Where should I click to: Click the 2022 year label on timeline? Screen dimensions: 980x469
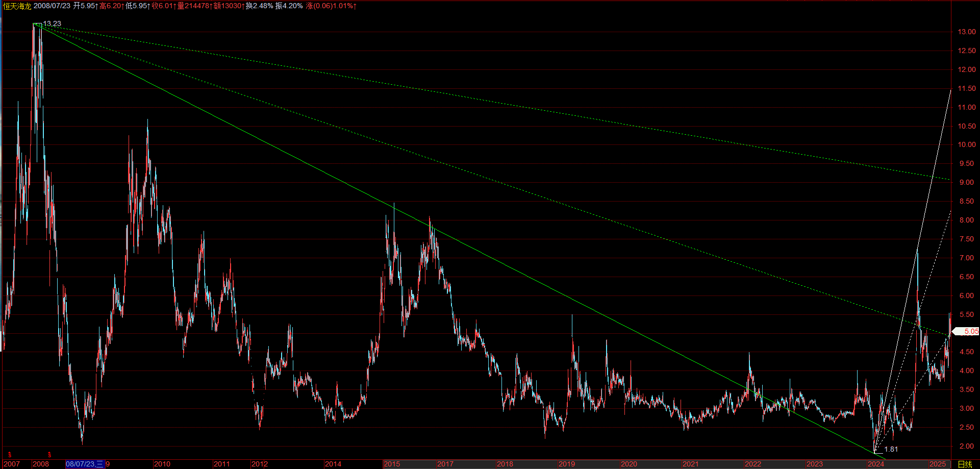pyautogui.click(x=753, y=464)
